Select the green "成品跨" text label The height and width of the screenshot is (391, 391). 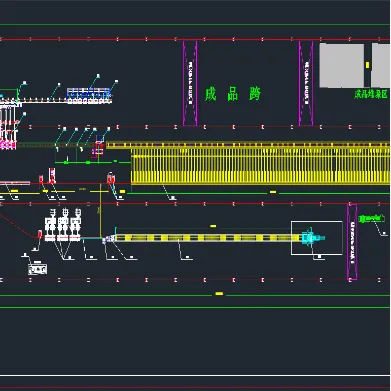tap(233, 94)
